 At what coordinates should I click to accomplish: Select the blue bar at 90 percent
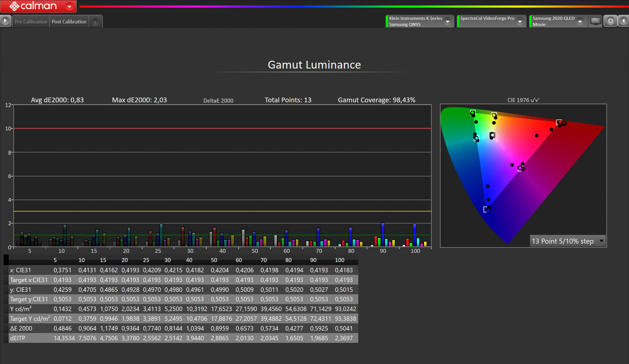coord(383,234)
